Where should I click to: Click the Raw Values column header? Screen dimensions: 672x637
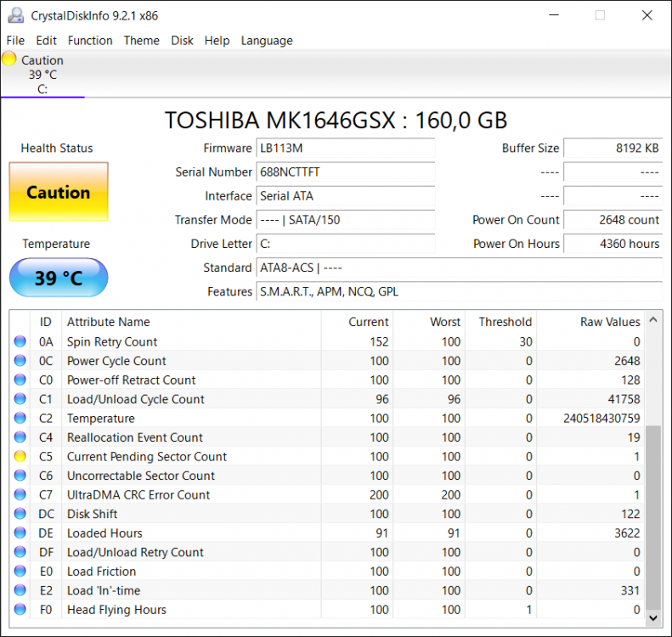point(609,322)
